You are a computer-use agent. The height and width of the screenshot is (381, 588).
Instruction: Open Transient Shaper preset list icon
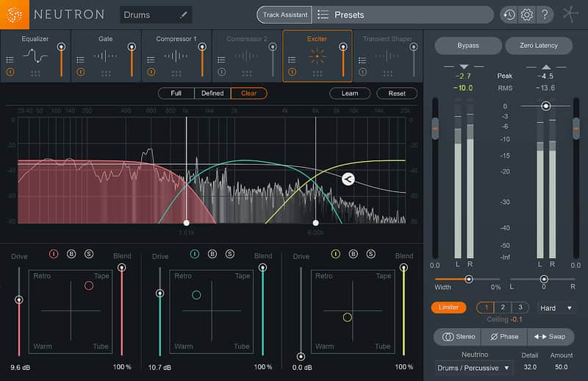tap(362, 60)
